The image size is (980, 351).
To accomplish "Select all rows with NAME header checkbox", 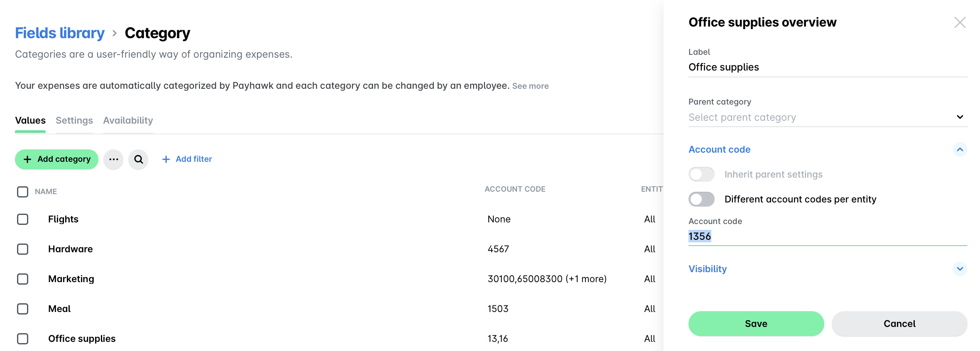I will click(x=22, y=192).
